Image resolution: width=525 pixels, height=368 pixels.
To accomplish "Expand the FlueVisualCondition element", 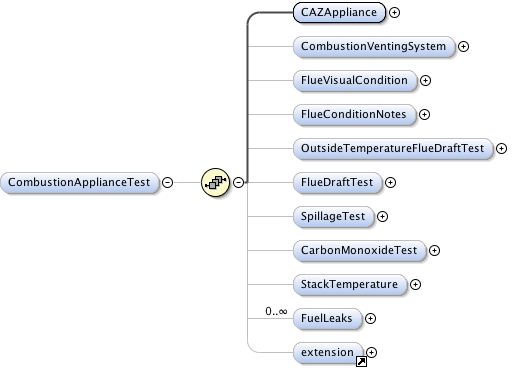I will coord(425,80).
